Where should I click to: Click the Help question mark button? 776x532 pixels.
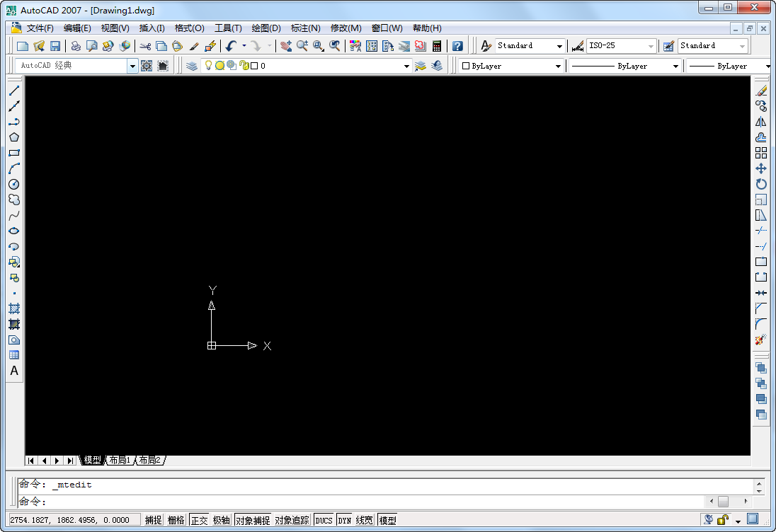[x=457, y=45]
